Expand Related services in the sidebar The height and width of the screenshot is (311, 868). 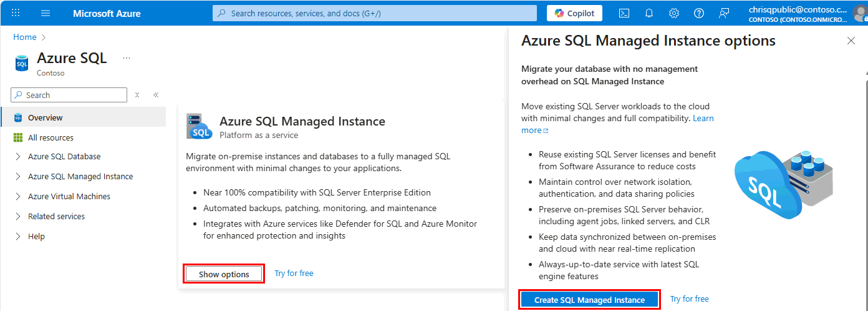tap(17, 217)
